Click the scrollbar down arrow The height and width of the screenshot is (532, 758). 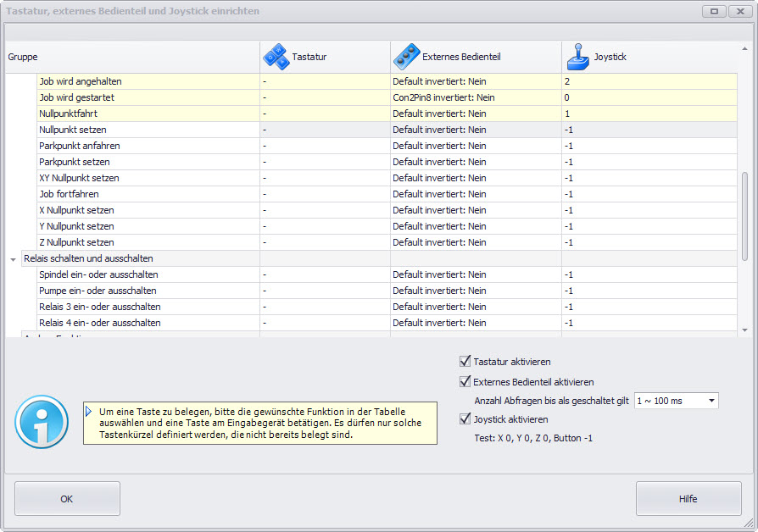(x=744, y=330)
